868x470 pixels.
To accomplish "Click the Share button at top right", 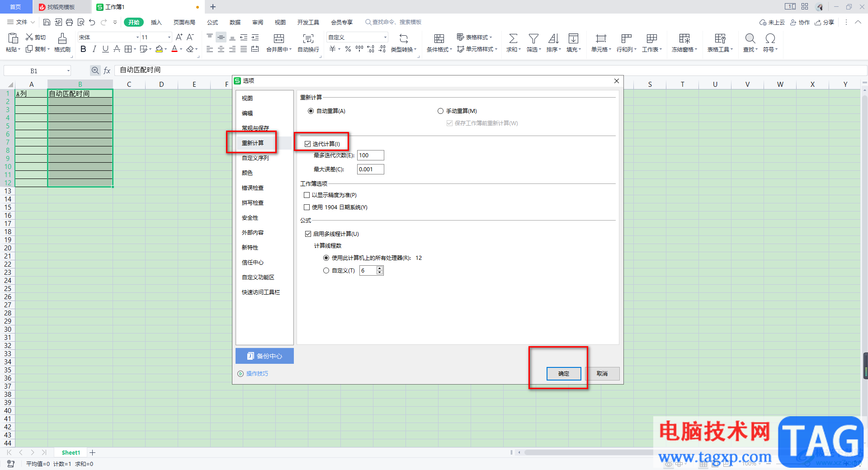I will pos(824,22).
